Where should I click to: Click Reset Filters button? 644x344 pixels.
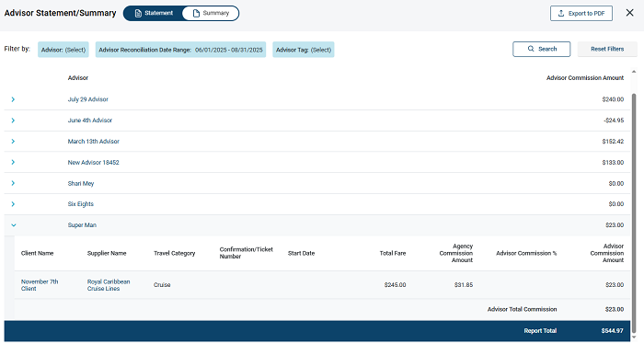[x=607, y=49]
